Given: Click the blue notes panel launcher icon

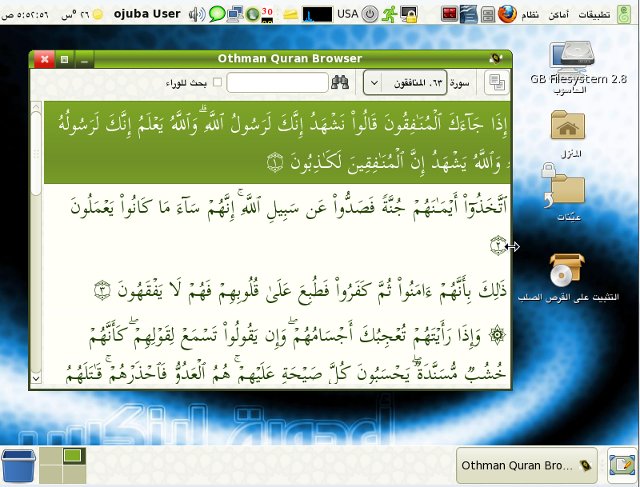Looking at the screenshot, I should tap(469, 14).
